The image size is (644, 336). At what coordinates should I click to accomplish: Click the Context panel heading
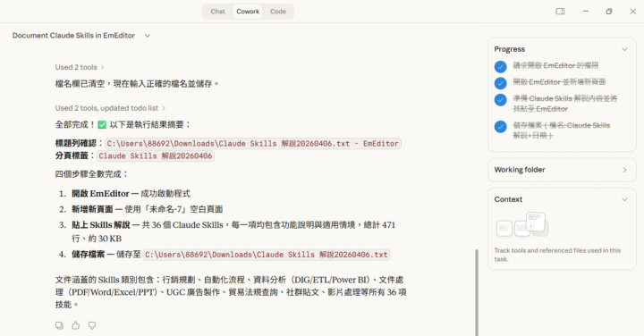coord(508,199)
